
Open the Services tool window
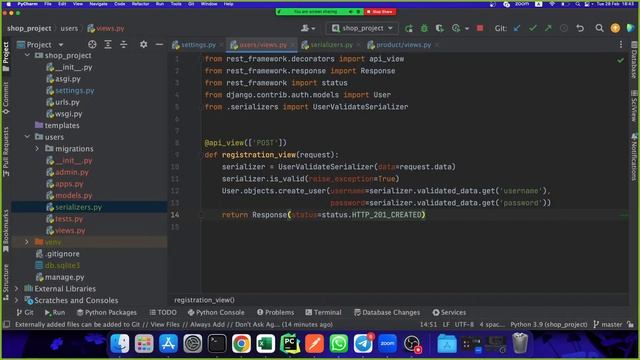pyautogui.click(x=449, y=312)
